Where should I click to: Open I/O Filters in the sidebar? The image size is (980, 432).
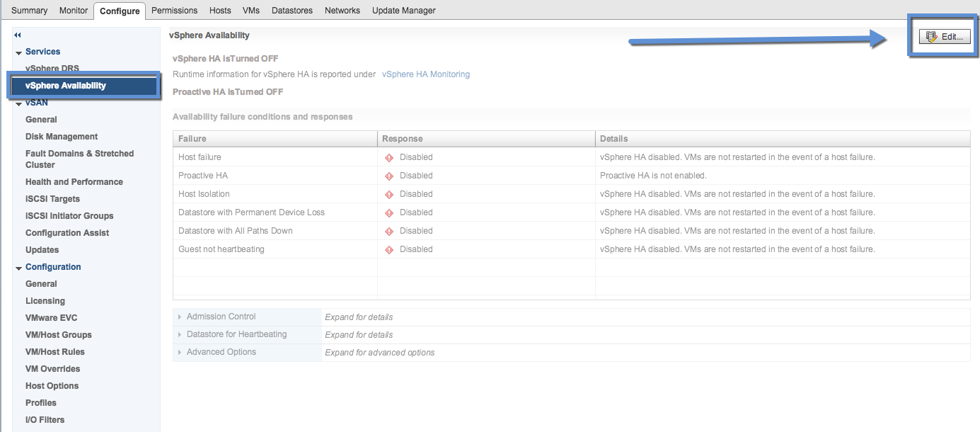point(45,420)
